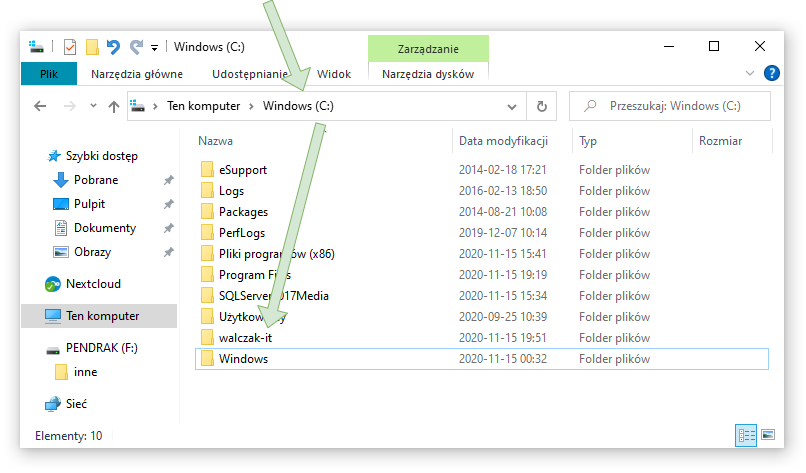This screenshot has height=473, width=806.
Task: Sort by Data modyfikacji column
Action: (x=503, y=141)
